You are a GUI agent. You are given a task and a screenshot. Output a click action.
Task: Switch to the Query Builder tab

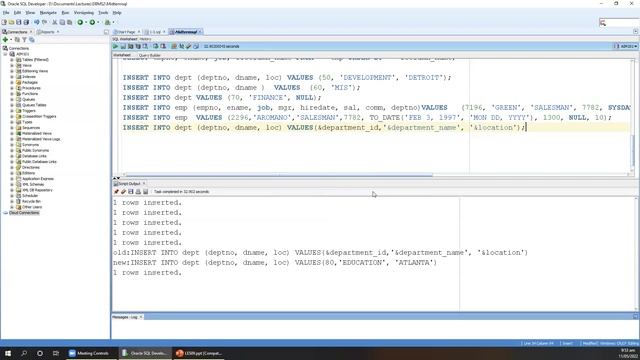point(150,55)
